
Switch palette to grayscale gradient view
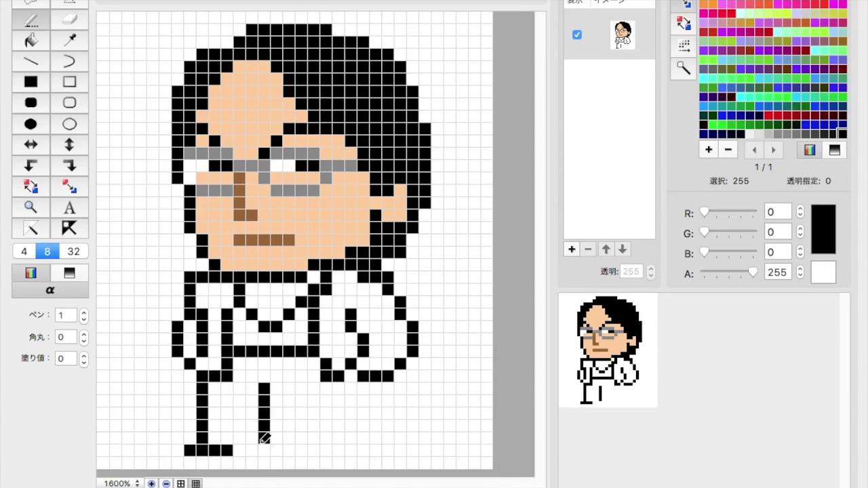pos(835,150)
